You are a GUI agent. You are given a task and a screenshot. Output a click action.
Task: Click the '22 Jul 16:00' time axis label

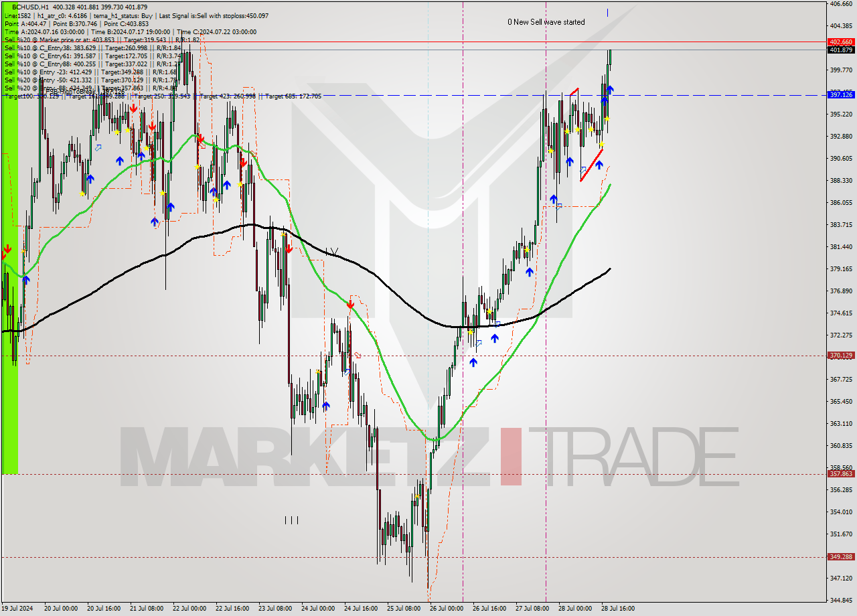click(x=232, y=609)
